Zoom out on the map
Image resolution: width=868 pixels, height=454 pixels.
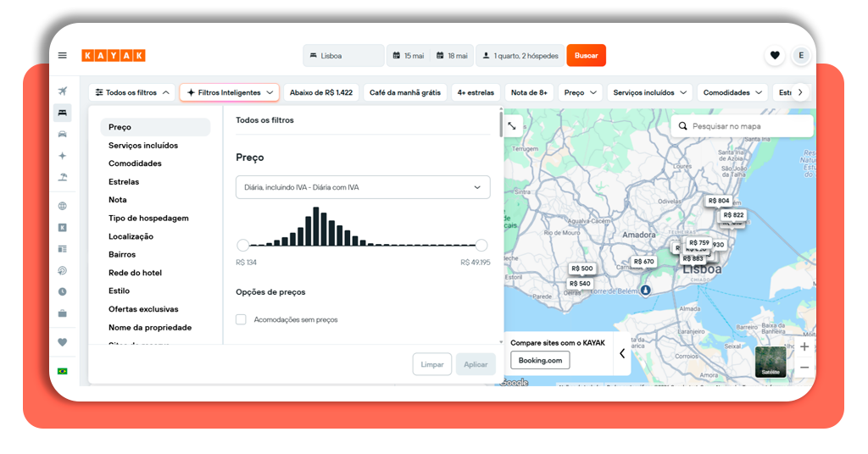click(804, 368)
